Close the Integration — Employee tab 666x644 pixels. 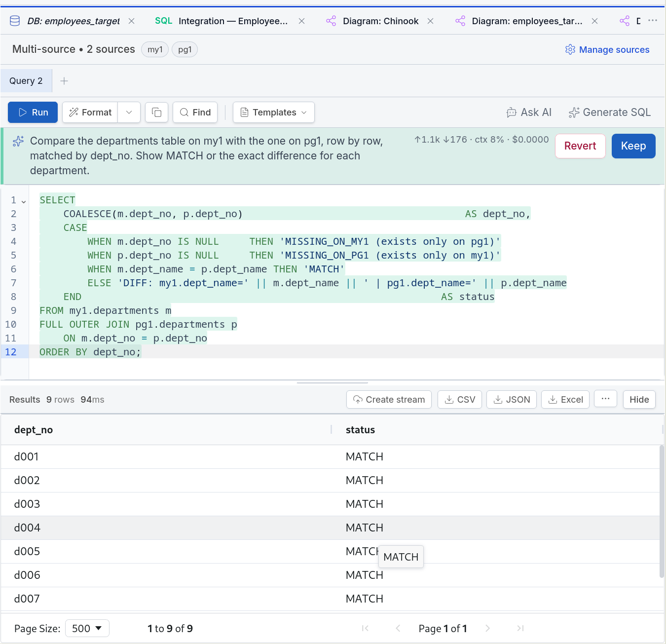tap(302, 21)
